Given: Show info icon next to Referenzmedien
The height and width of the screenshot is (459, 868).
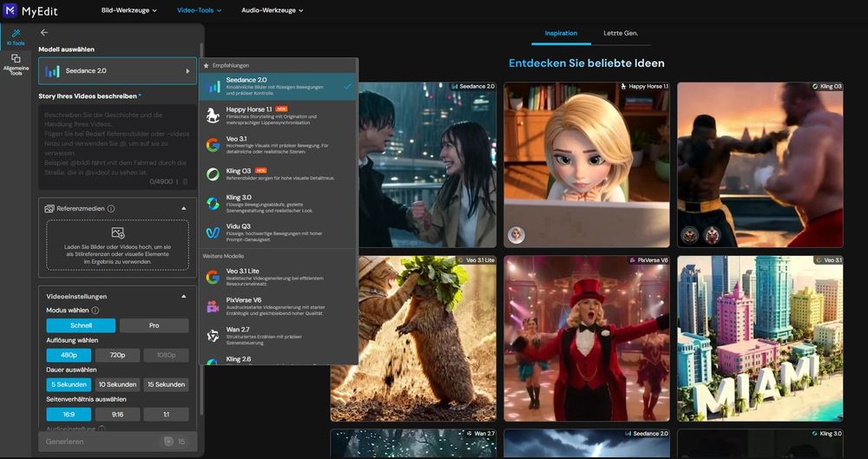Looking at the screenshot, I should [x=111, y=209].
